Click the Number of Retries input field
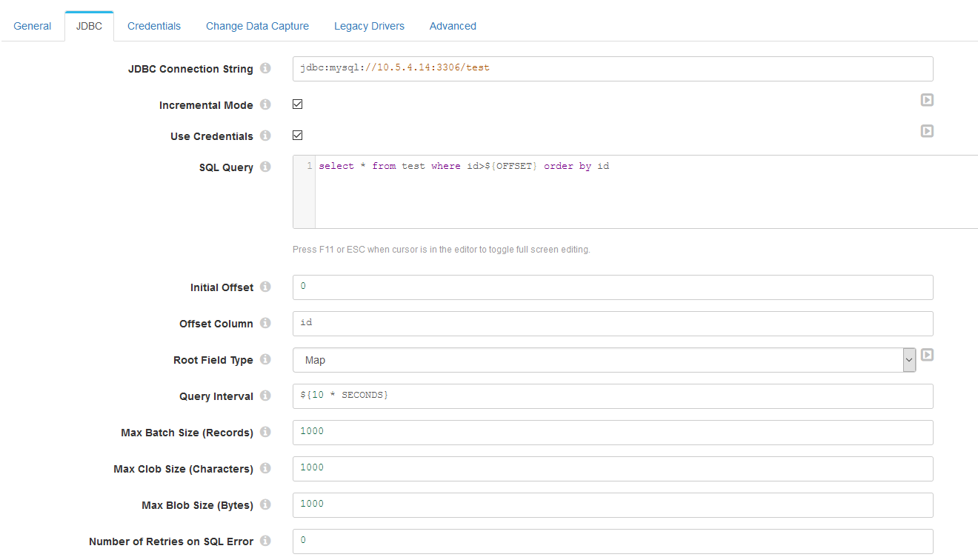The width and height of the screenshot is (978, 560). [x=612, y=541]
